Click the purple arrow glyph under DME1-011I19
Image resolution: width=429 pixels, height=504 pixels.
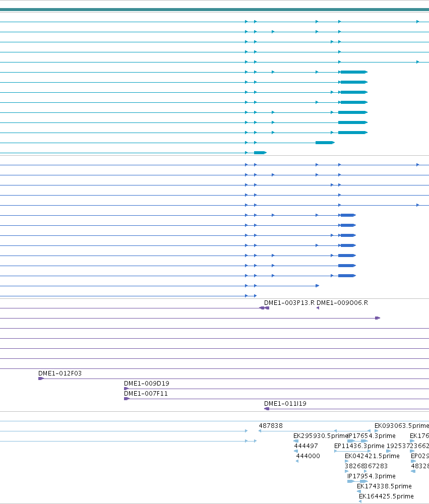tap(267, 409)
